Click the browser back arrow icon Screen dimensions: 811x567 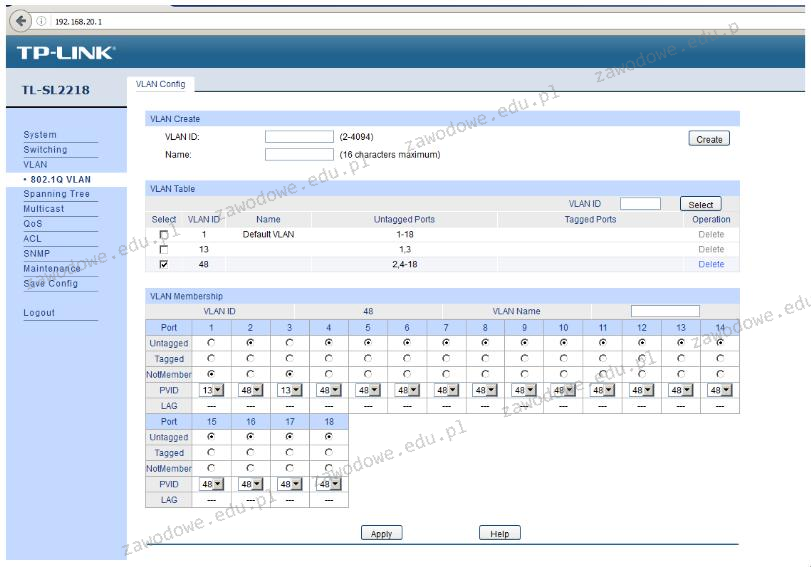(x=20, y=21)
